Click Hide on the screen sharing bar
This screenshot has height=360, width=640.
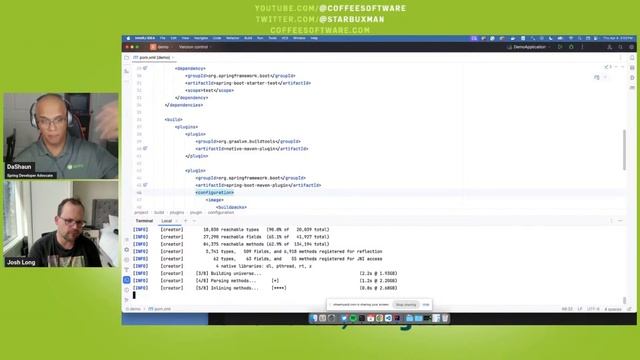[x=426, y=304]
